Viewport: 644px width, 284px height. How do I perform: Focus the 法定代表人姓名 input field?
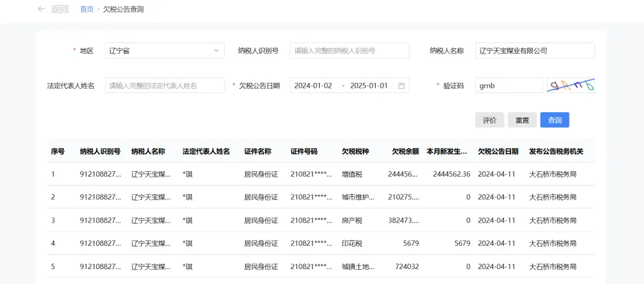click(165, 85)
